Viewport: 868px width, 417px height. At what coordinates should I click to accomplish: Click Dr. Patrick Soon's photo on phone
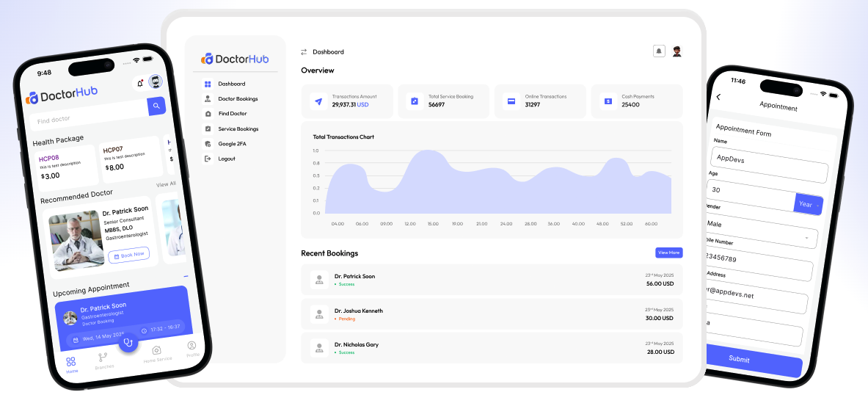click(x=76, y=240)
